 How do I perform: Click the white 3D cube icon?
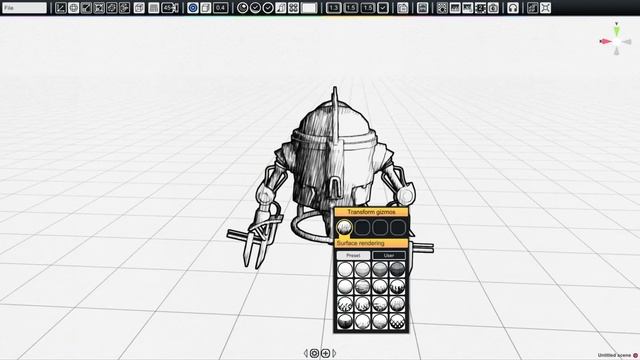pyautogui.click(x=139, y=8)
